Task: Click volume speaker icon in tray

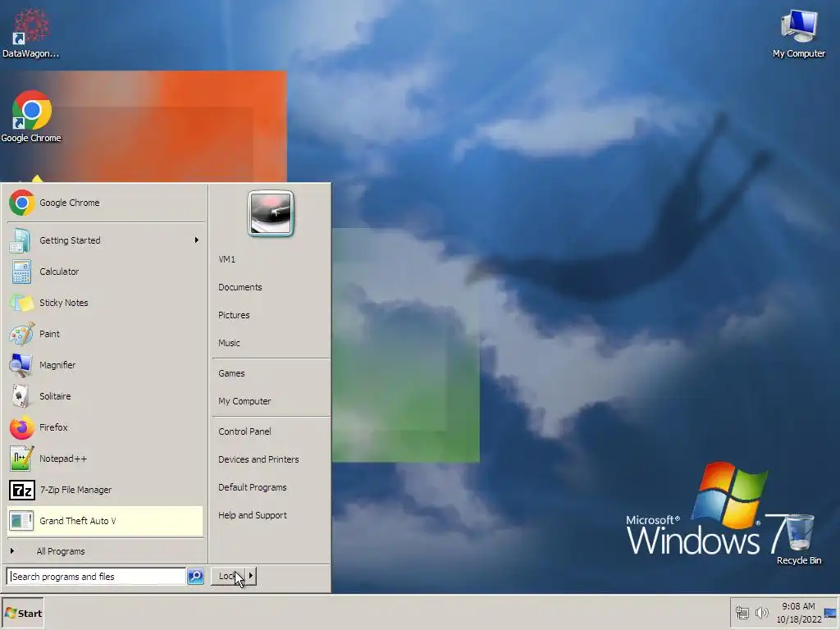Action: click(761, 612)
